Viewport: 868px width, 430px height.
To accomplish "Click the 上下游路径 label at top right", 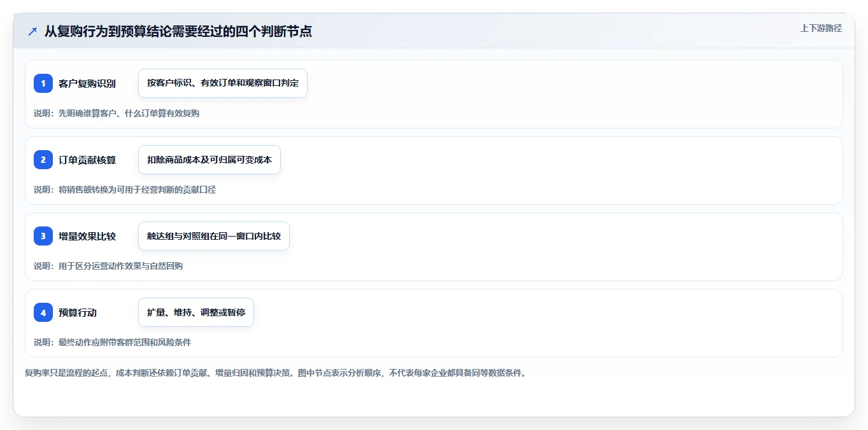I will [x=821, y=28].
